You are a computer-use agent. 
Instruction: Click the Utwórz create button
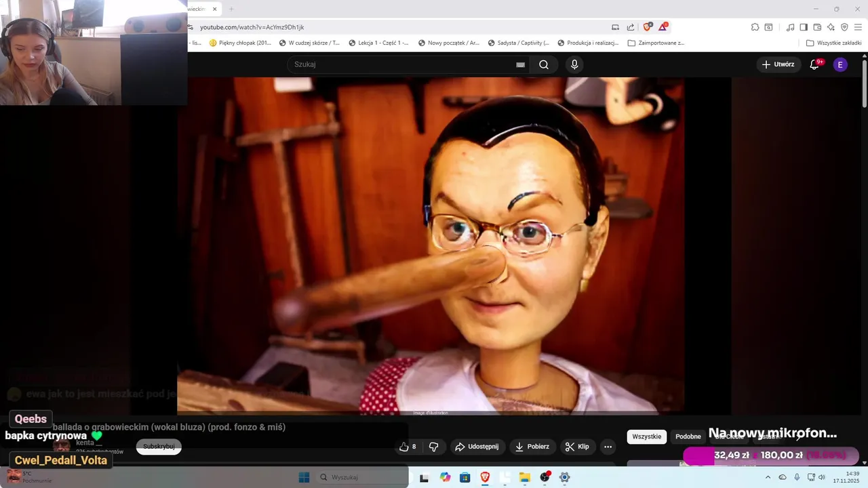pos(778,64)
